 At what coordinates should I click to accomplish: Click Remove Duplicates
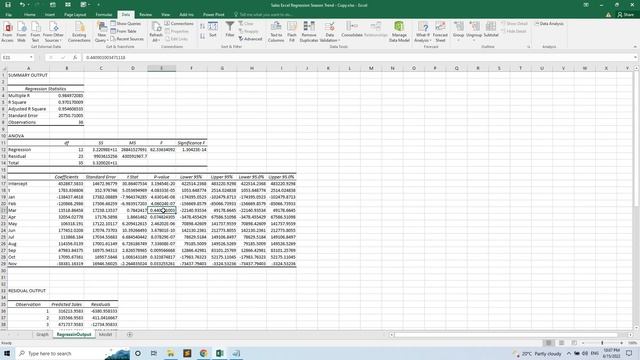pyautogui.click(x=309, y=32)
